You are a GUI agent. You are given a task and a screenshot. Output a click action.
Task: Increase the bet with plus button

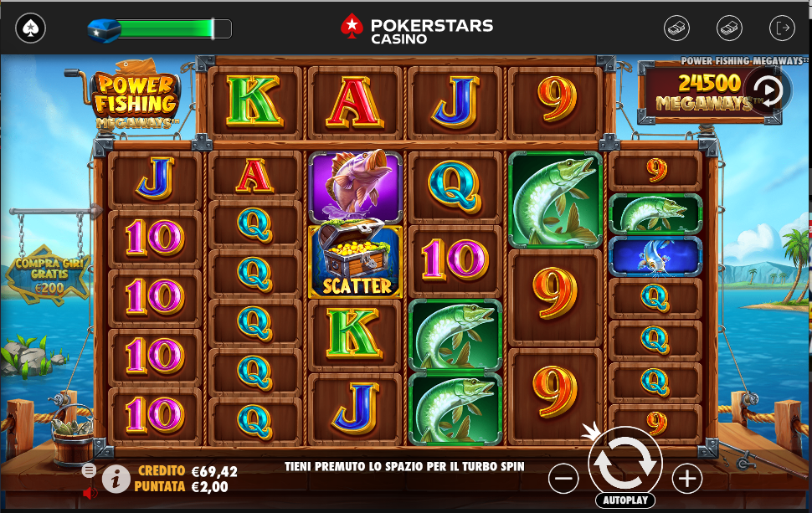point(687,479)
